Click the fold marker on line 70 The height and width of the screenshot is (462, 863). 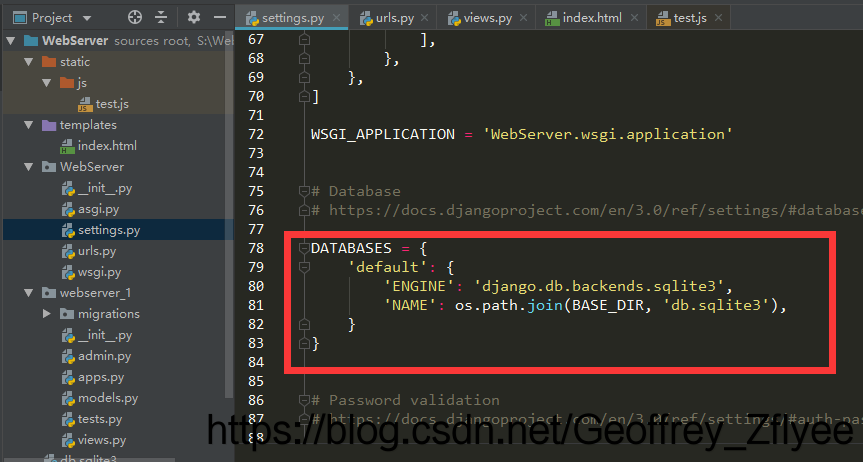pyautogui.click(x=304, y=96)
